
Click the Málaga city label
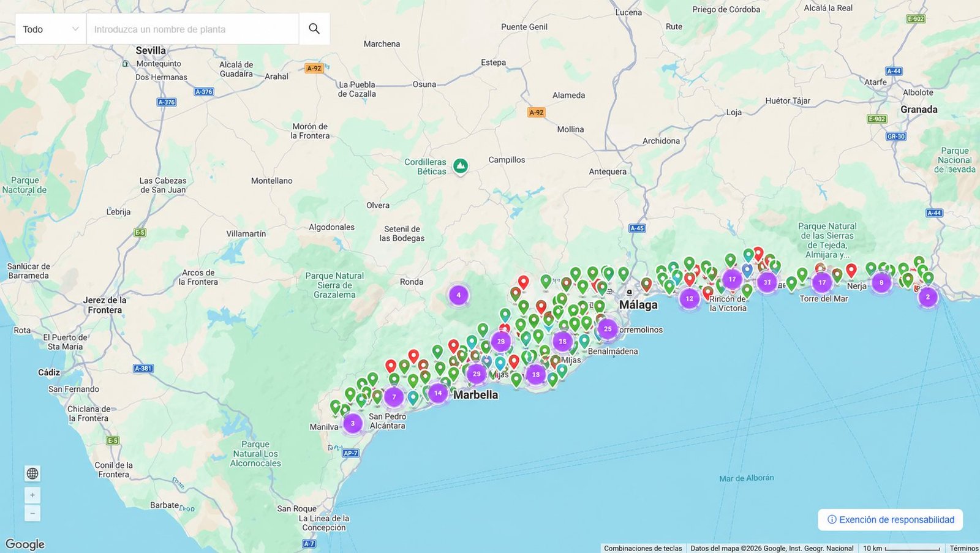point(638,304)
